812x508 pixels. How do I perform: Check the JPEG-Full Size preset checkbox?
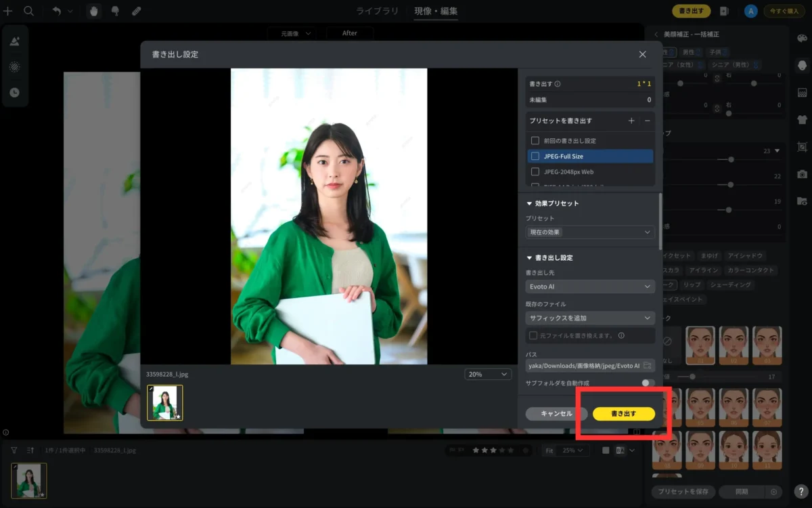pos(535,156)
